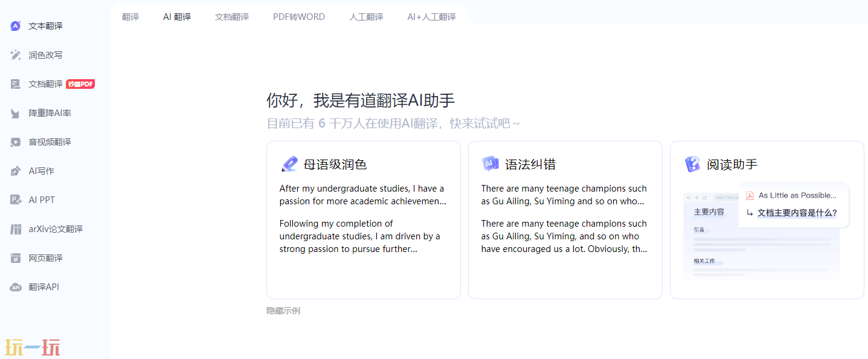Click the heading 你好，我是有道翻译AI助手
The width and height of the screenshot is (868, 359).
coord(361,100)
